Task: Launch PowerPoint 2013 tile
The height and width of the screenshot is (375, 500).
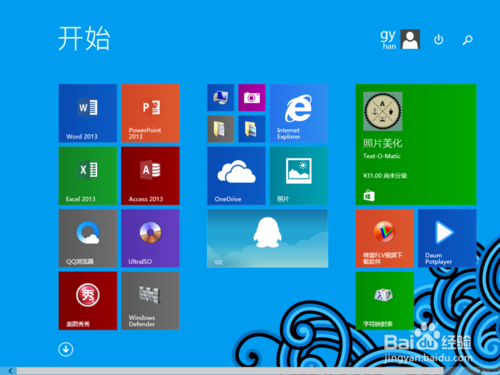Action: point(150,113)
